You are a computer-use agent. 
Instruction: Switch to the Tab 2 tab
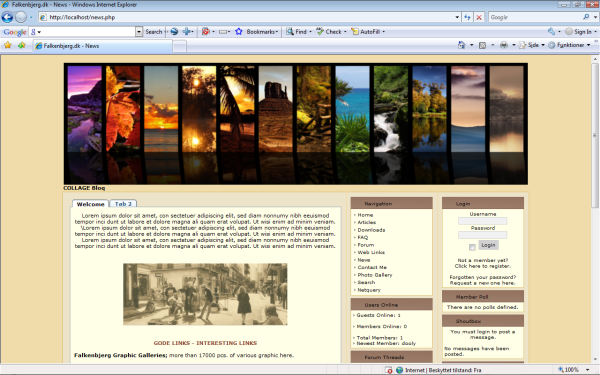(123, 204)
